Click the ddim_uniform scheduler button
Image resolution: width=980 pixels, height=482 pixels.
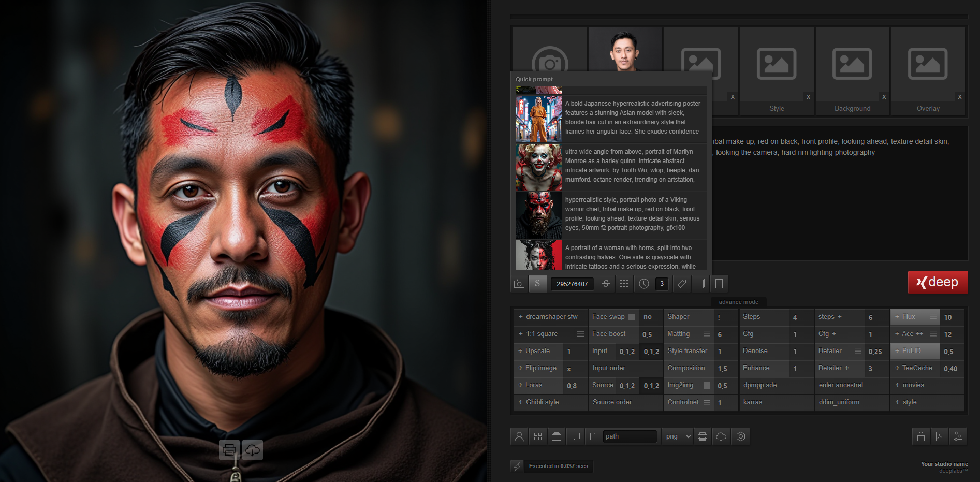coord(852,402)
